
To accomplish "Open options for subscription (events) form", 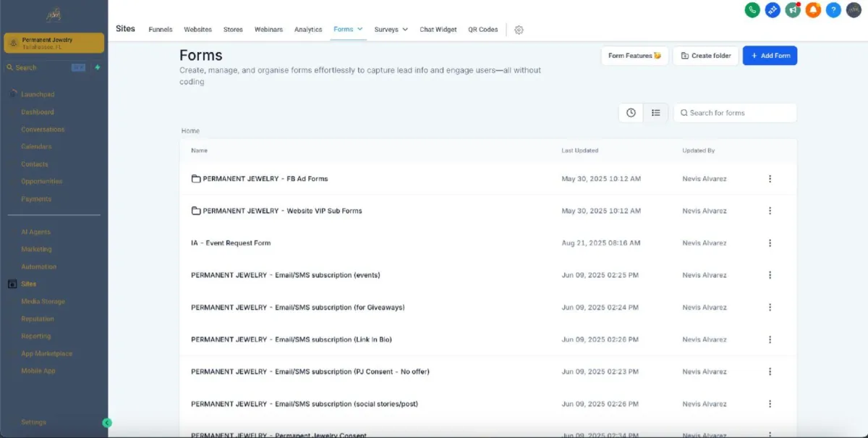I will [770, 275].
